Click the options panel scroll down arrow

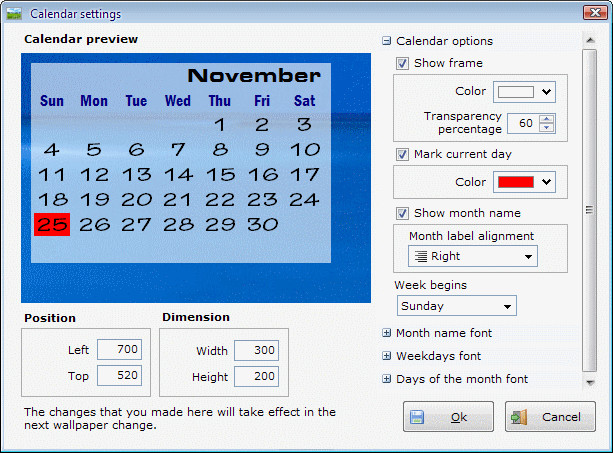pyautogui.click(x=590, y=382)
